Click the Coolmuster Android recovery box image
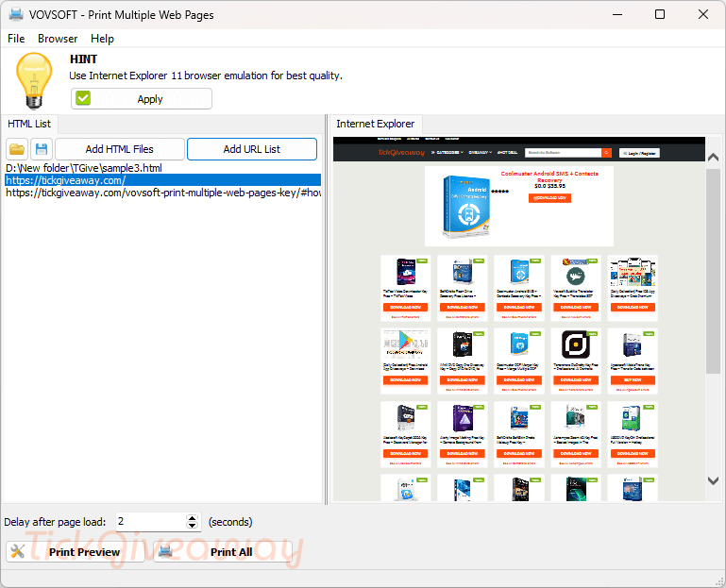This screenshot has width=726, height=588. (465, 207)
